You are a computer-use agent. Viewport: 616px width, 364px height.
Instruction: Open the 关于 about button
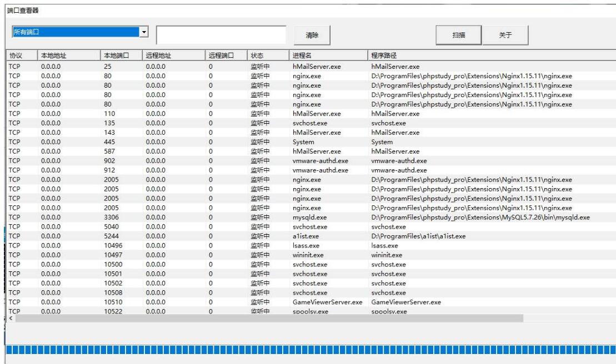(505, 35)
